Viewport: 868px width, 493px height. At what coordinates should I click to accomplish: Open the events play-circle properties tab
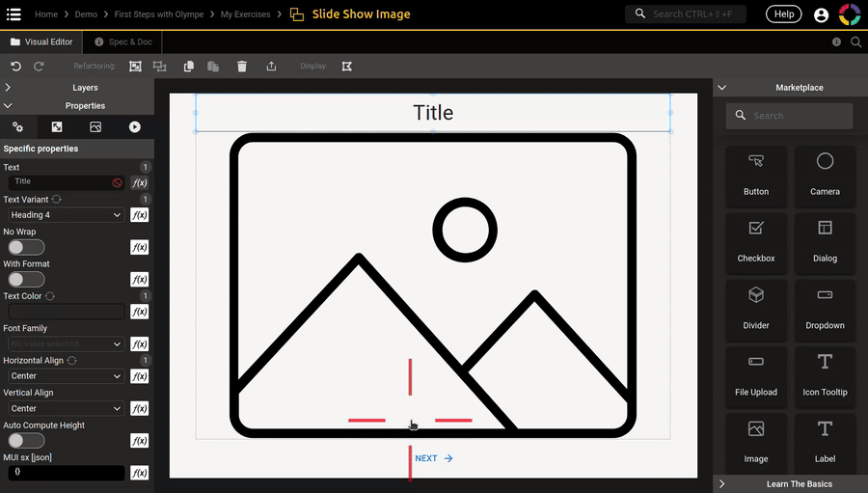134,126
